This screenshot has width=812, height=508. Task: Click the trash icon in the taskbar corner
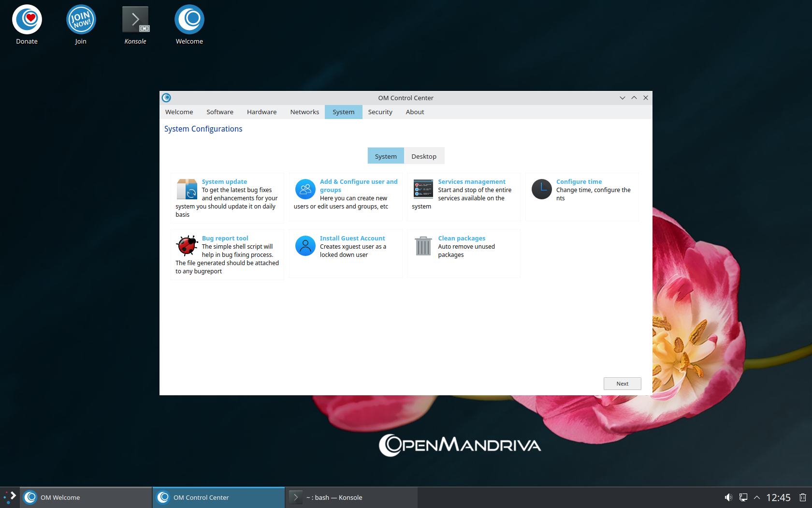coord(803,497)
